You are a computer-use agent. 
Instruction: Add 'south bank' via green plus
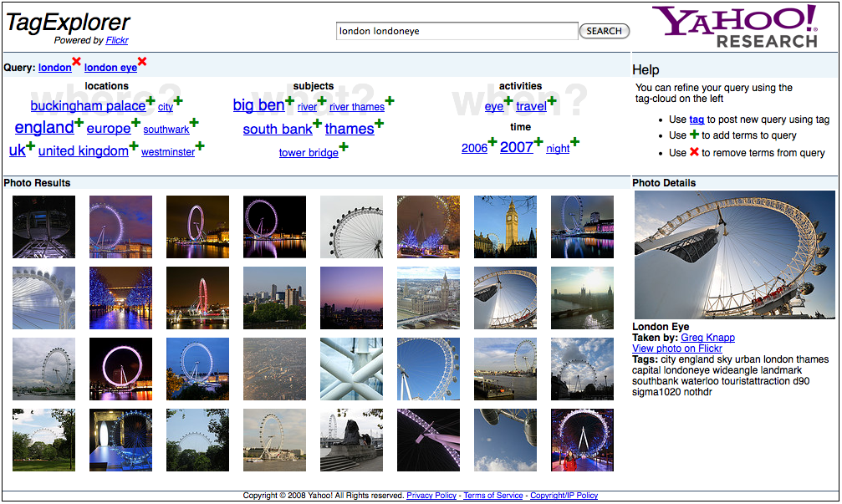(318, 123)
